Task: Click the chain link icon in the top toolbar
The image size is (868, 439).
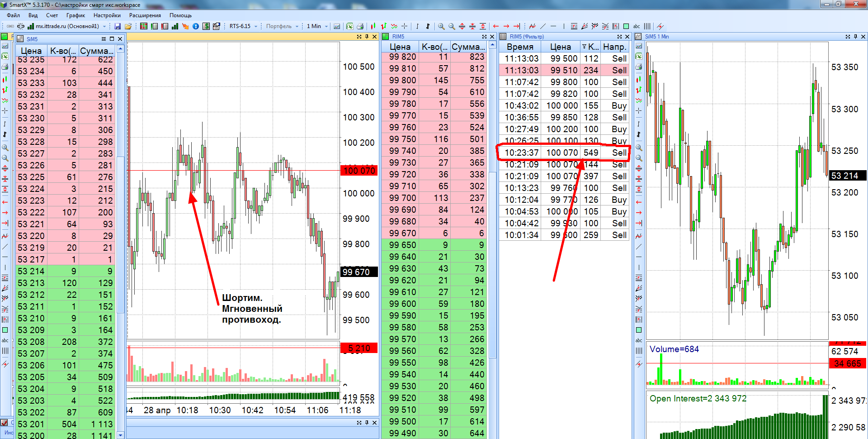Action: click(10, 26)
